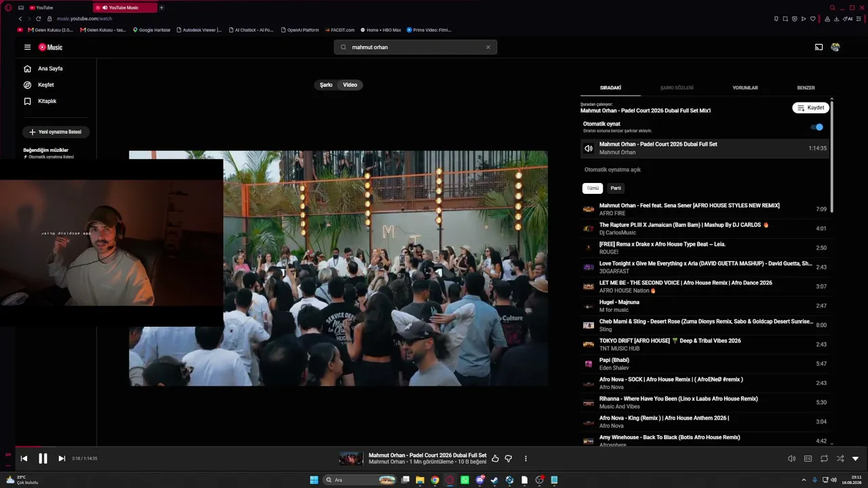Toggle captions in the player bar
868x488 pixels.
808,459
